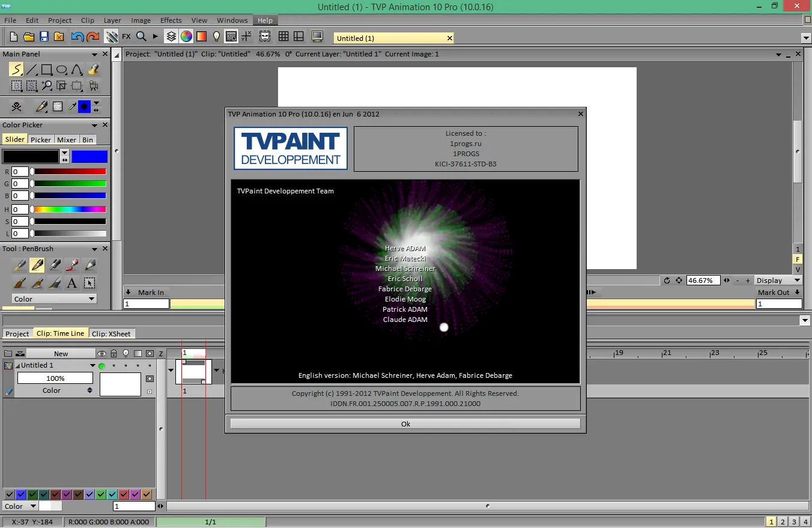
Task: Toggle the orange checked color group swatch
Action: [x=147, y=494]
